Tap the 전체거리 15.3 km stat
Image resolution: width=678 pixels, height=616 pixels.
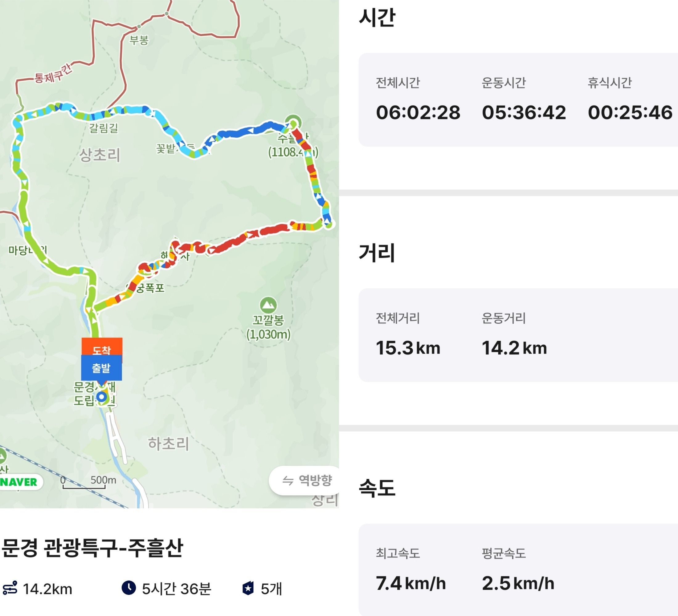(408, 348)
